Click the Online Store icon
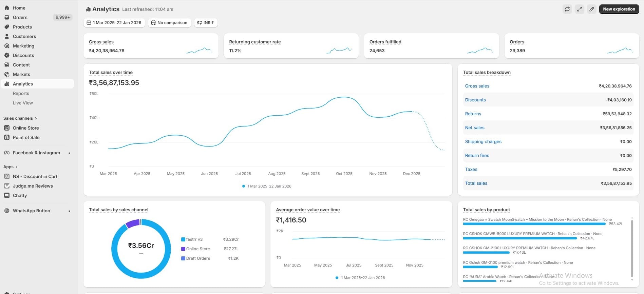Screen dimensions: 644x294 click(x=7, y=128)
